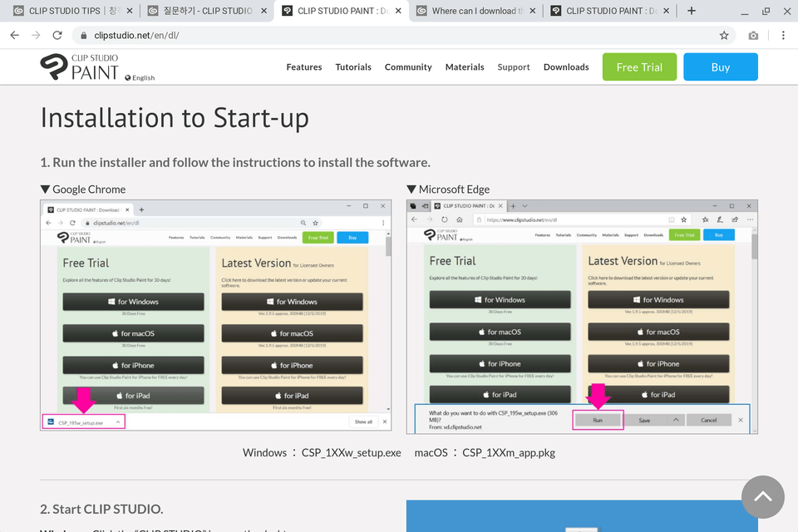Close the 'Where can I download' tab

[532, 11]
